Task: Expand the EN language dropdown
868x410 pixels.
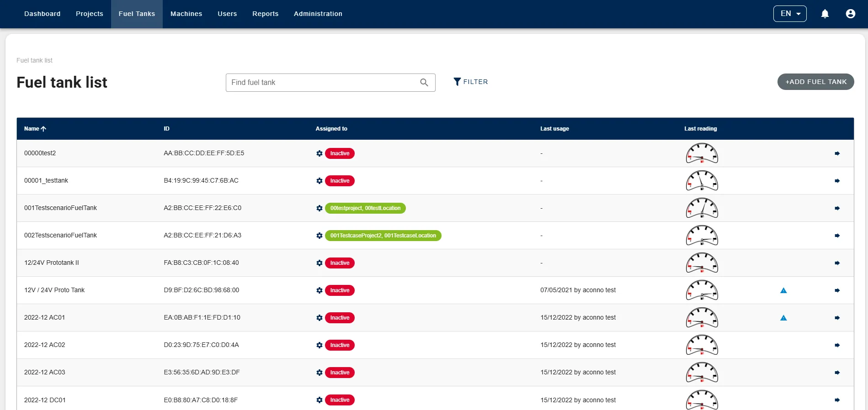Action: (789, 14)
